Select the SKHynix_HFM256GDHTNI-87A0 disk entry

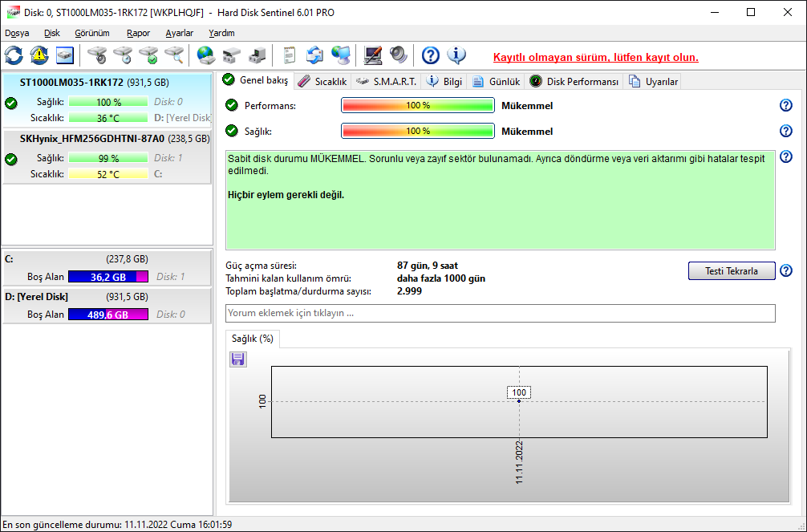tap(107, 156)
